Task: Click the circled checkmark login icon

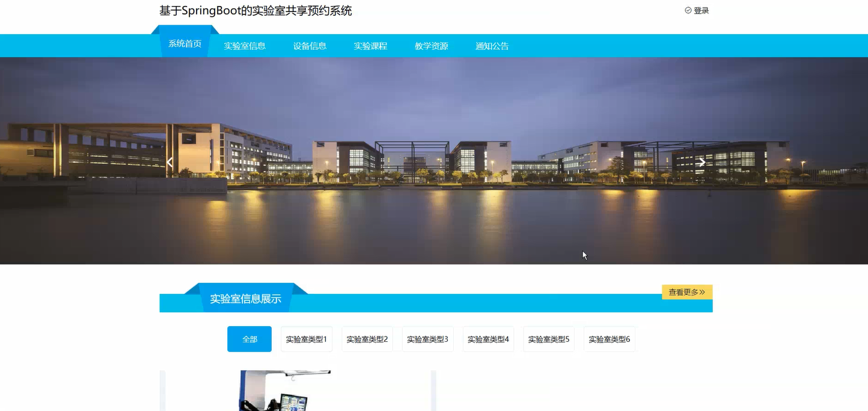Action: point(687,10)
